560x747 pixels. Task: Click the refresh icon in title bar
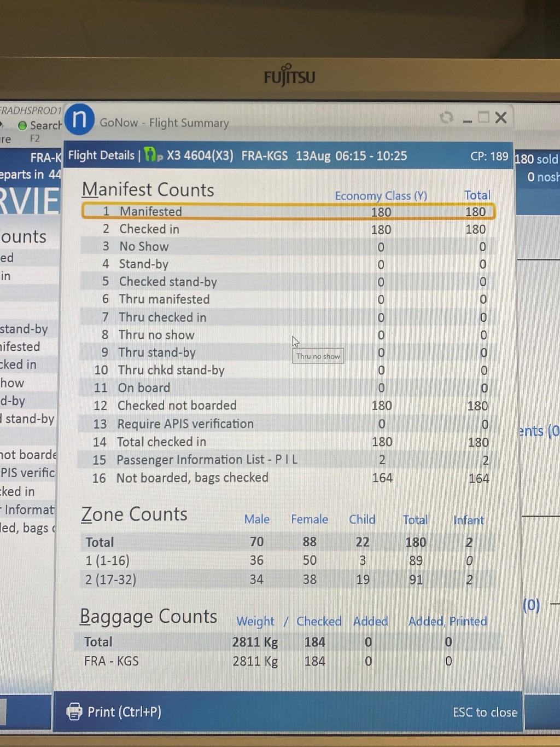click(446, 118)
